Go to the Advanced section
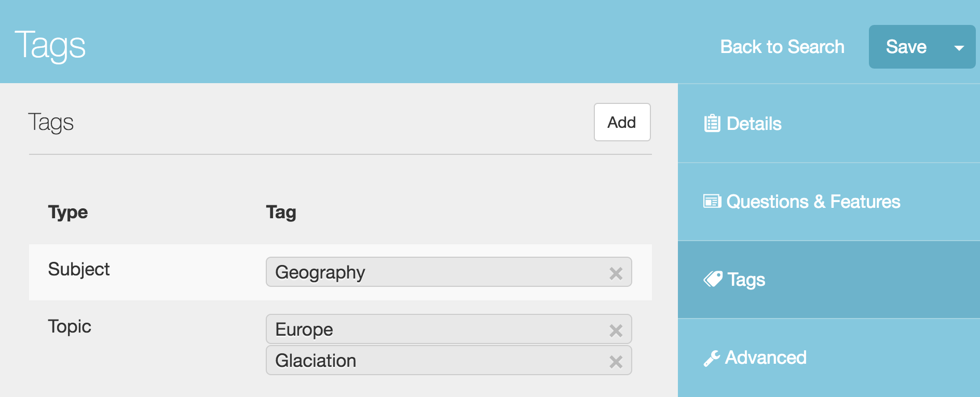This screenshot has width=980, height=397. tap(829, 358)
